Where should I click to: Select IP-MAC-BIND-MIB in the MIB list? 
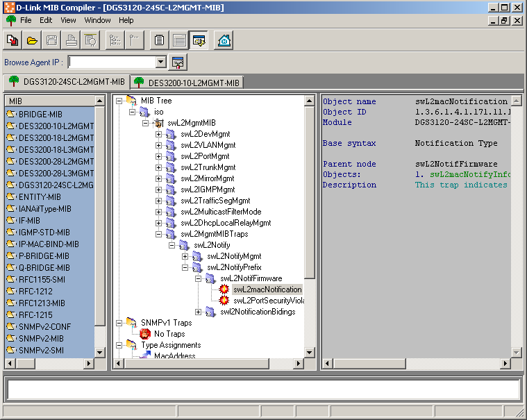click(x=49, y=244)
